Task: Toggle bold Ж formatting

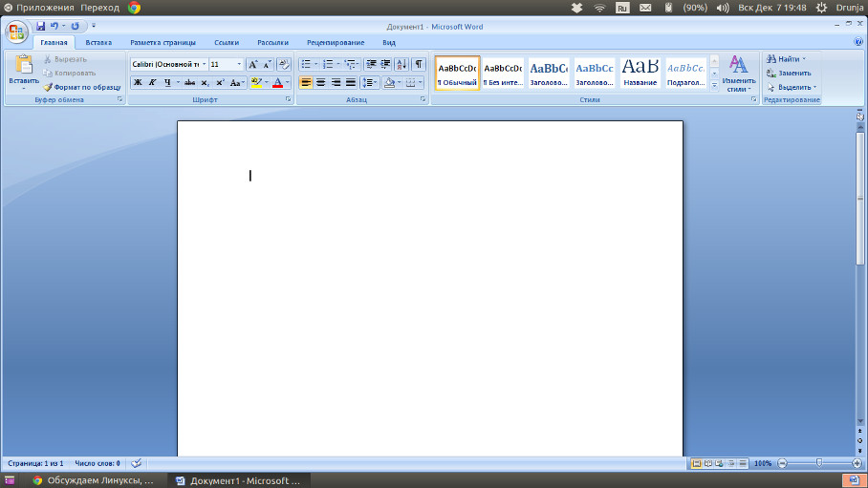Action: 138,82
